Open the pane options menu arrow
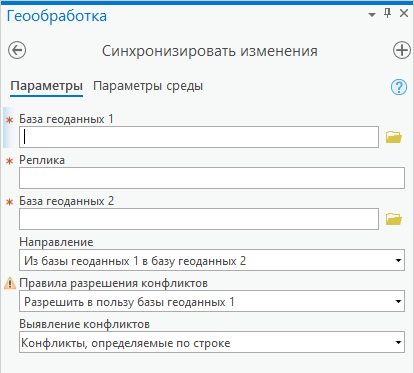The height and width of the screenshot is (373, 414). coord(372,15)
